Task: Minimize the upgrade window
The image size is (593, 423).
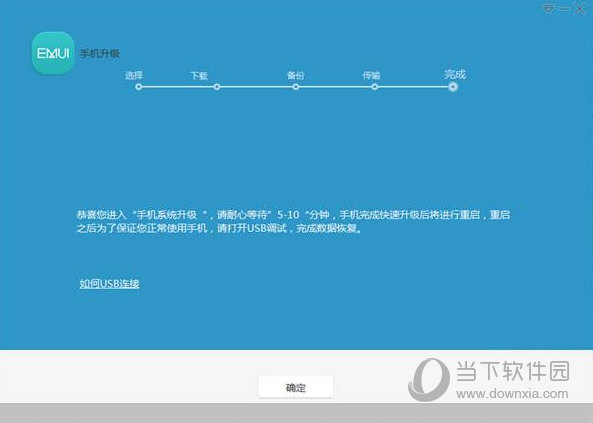Action: point(564,8)
